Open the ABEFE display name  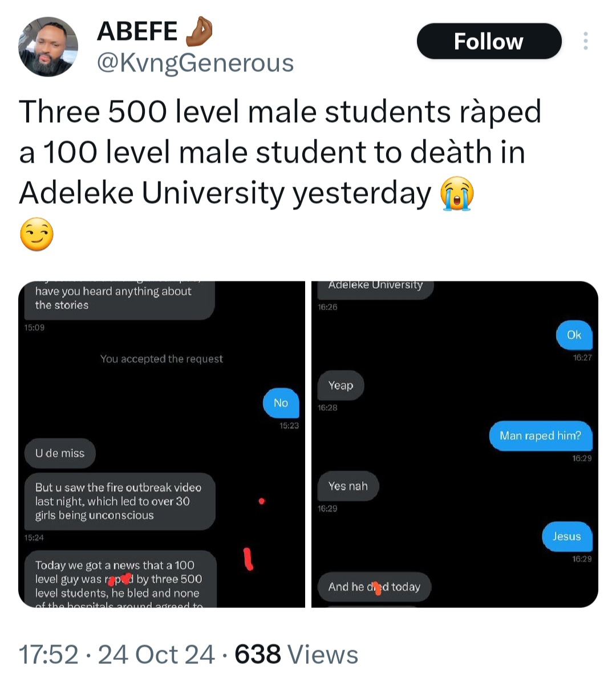[x=137, y=31]
